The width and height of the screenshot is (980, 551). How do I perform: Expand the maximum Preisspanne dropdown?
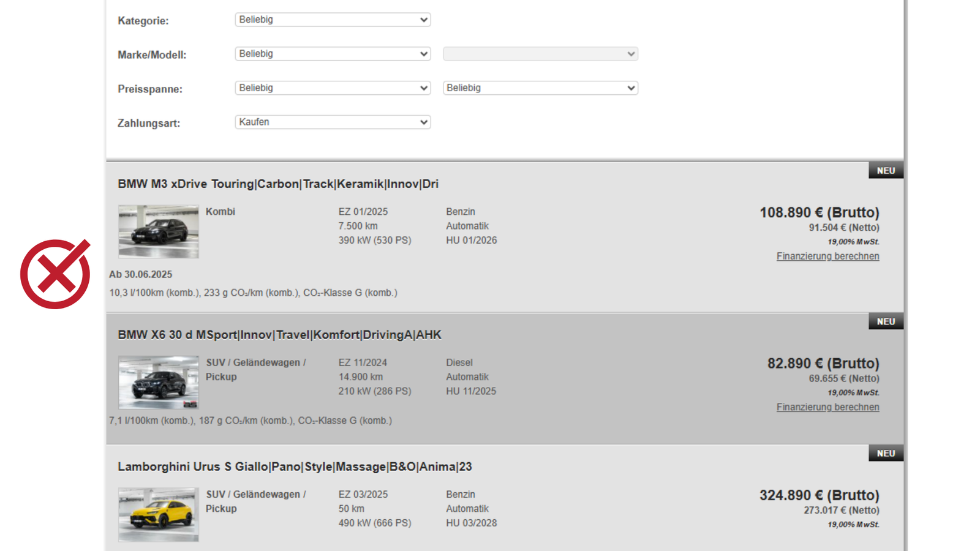(540, 88)
